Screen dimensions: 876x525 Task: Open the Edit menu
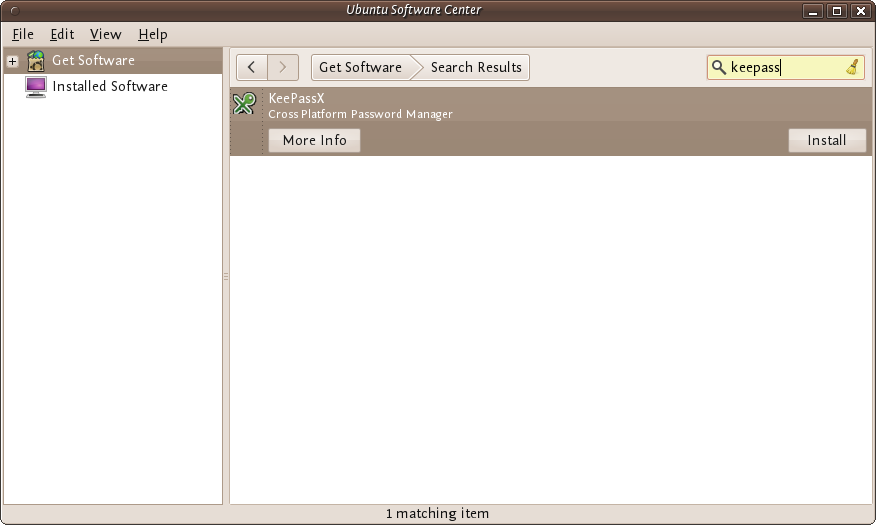tap(62, 34)
